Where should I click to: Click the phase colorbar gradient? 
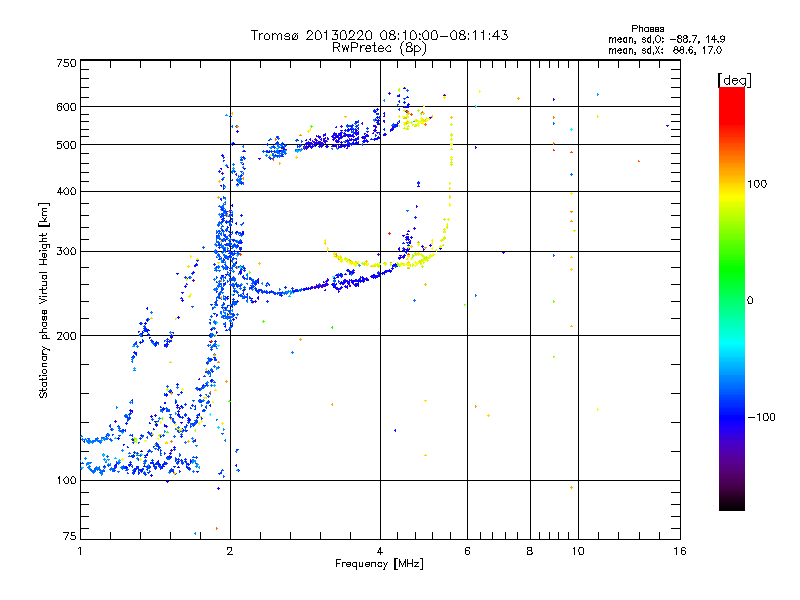732,298
